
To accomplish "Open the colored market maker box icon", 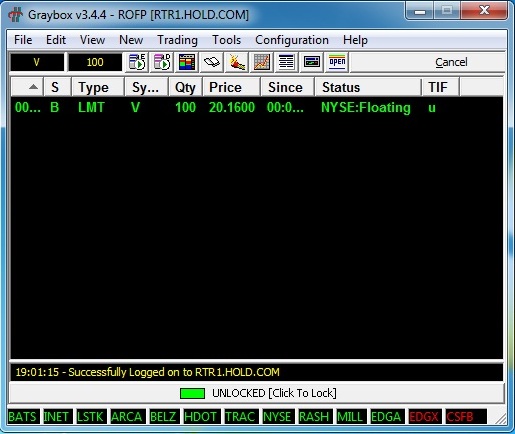I will coord(187,62).
